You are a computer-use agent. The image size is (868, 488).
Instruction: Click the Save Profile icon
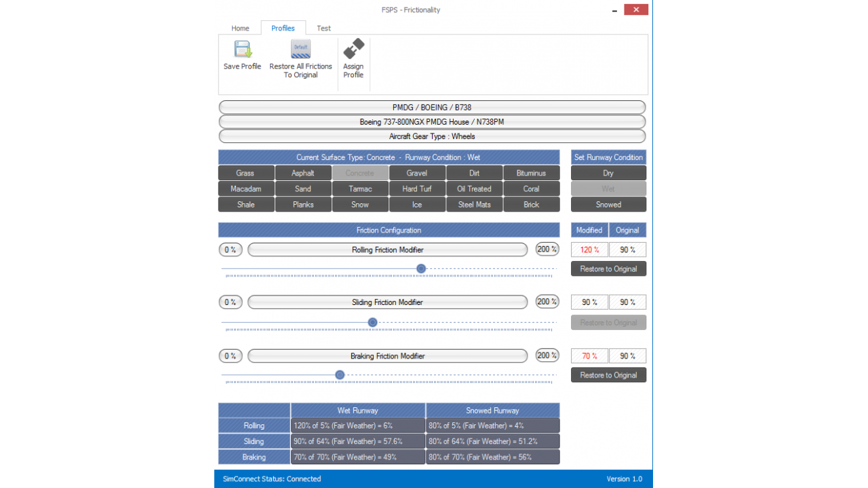[242, 49]
